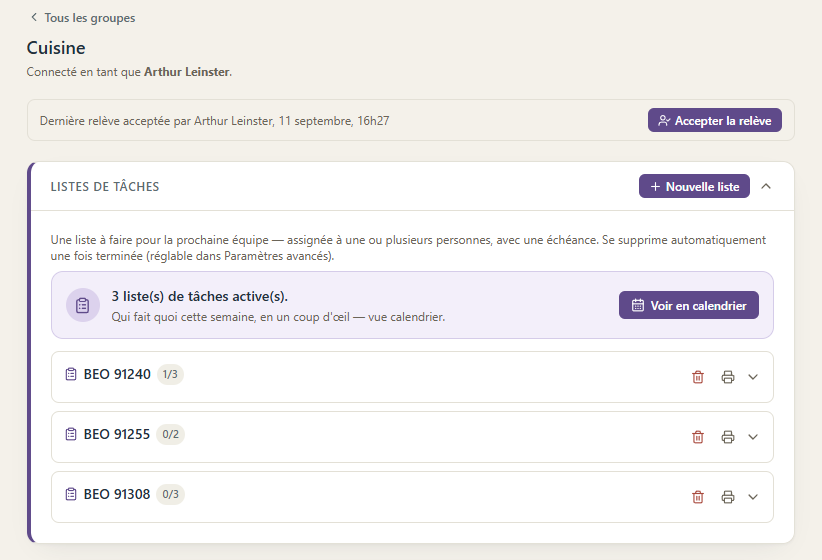Click the Accepter la relève button
This screenshot has height=560, width=822.
715,120
